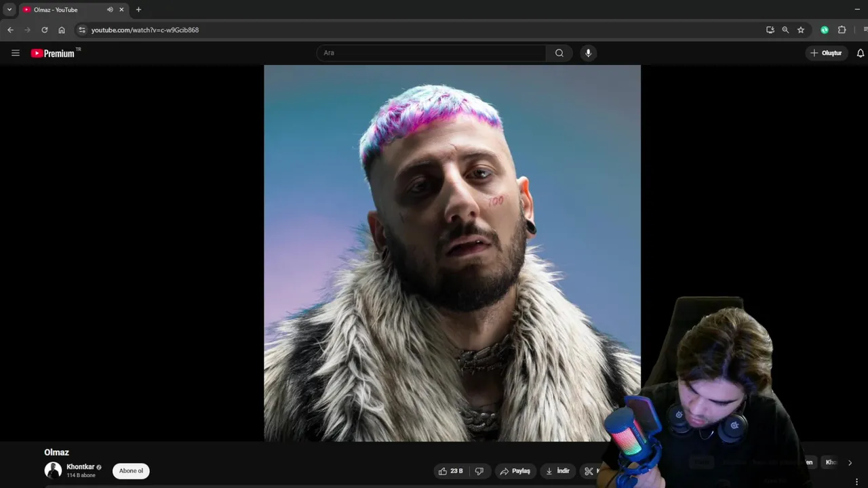Share the video via Paylaş

click(515, 471)
